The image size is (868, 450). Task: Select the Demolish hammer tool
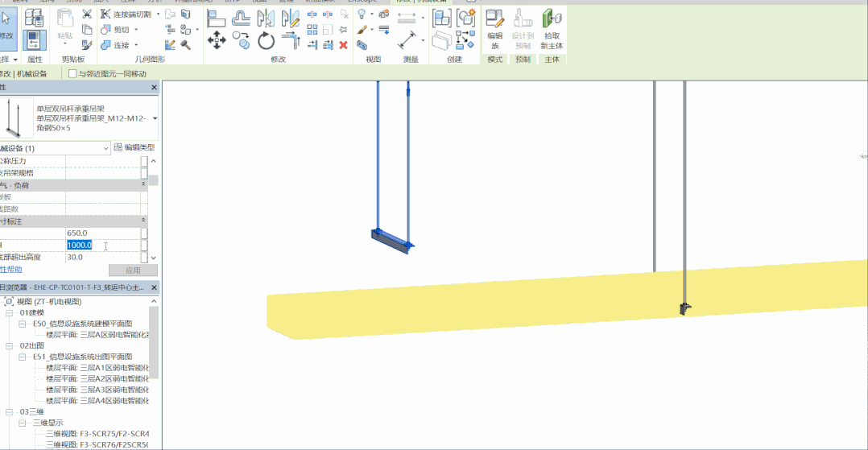(x=186, y=45)
